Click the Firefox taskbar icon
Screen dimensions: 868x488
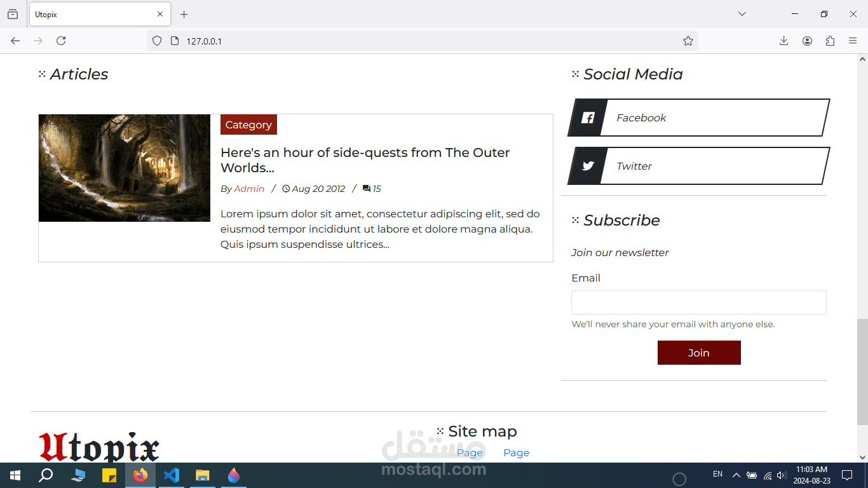pos(140,475)
